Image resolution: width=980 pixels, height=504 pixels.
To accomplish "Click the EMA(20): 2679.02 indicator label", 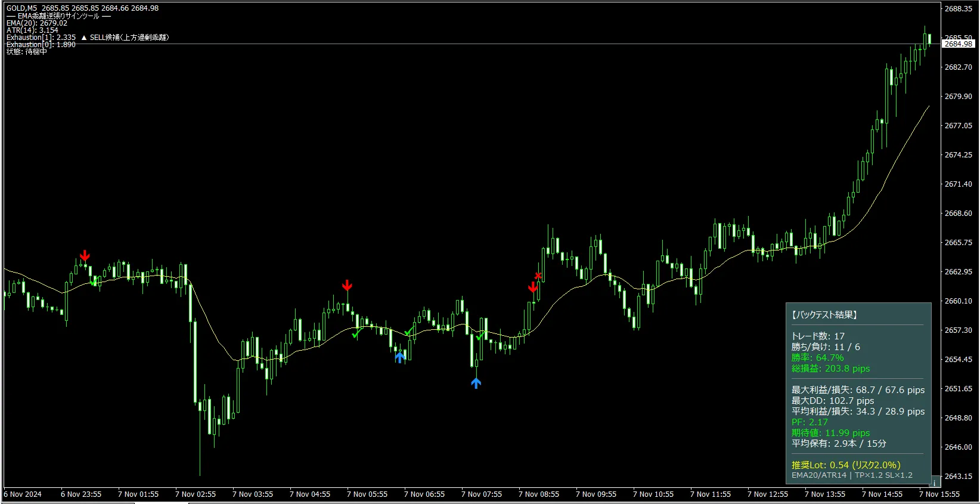I will [37, 23].
